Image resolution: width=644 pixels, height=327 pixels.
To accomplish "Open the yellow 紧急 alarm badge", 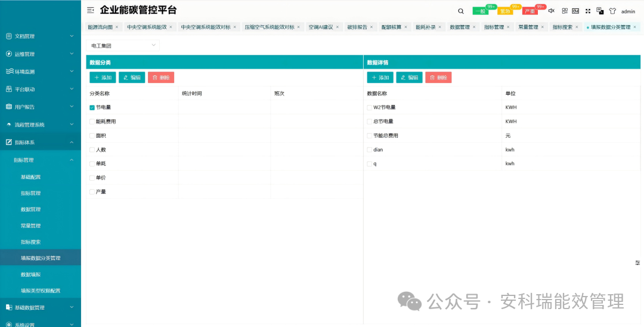I will click(x=505, y=11).
